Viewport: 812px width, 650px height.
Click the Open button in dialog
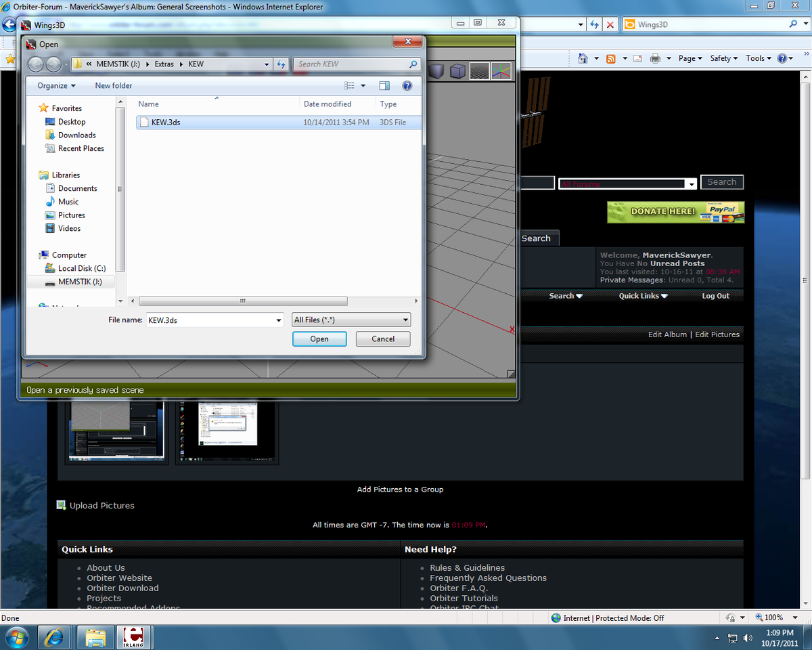319,339
